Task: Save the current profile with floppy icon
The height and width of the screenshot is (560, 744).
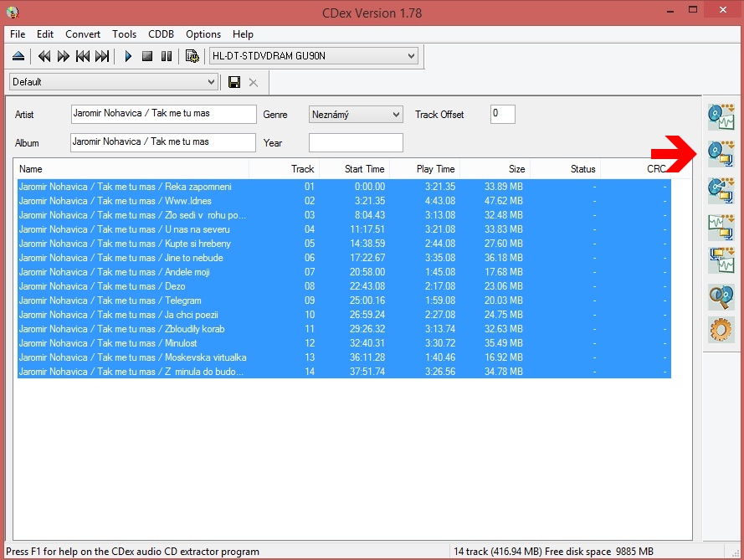Action: pos(234,82)
